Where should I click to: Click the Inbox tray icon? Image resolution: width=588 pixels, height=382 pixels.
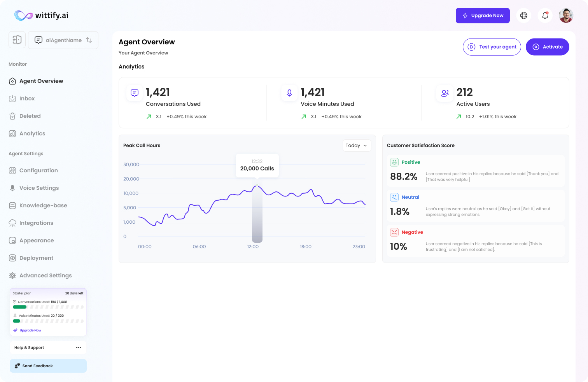tap(12, 98)
